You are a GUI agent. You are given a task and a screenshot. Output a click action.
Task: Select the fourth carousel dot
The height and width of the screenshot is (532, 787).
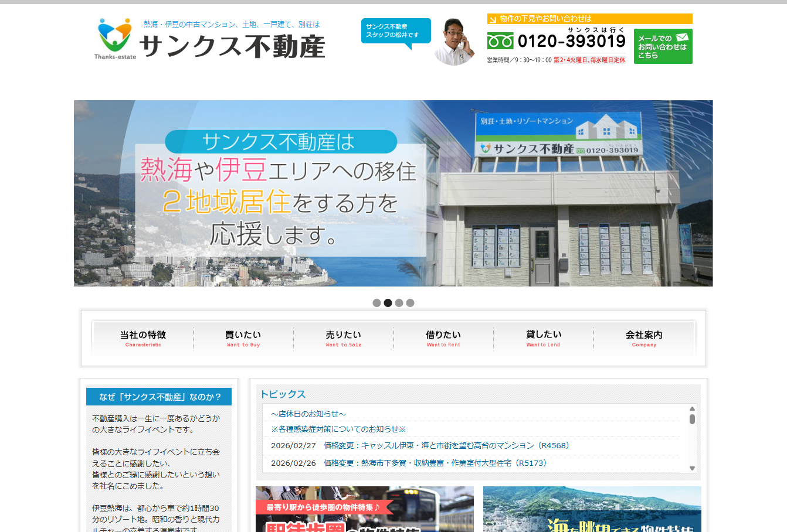coord(410,303)
